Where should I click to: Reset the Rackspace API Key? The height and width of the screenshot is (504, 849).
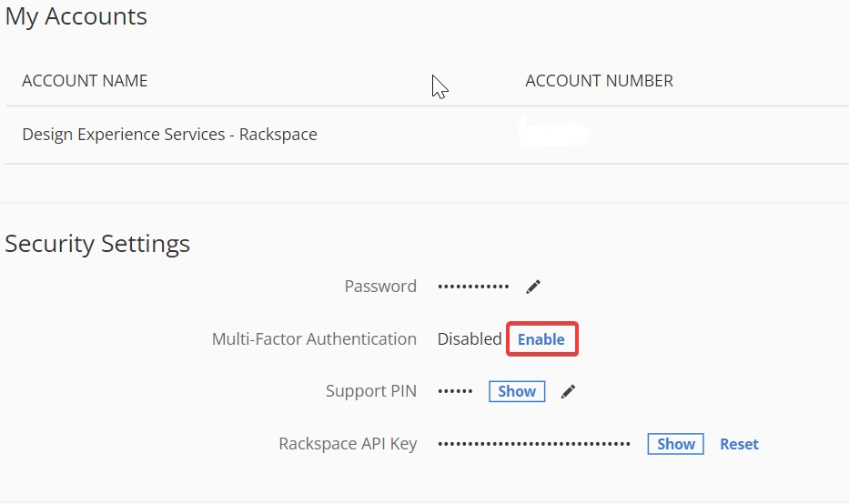[x=739, y=444]
